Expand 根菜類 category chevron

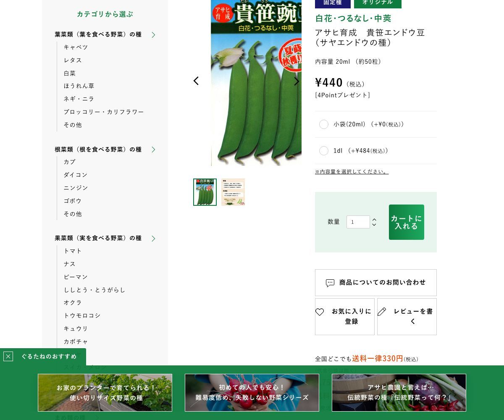point(153,150)
